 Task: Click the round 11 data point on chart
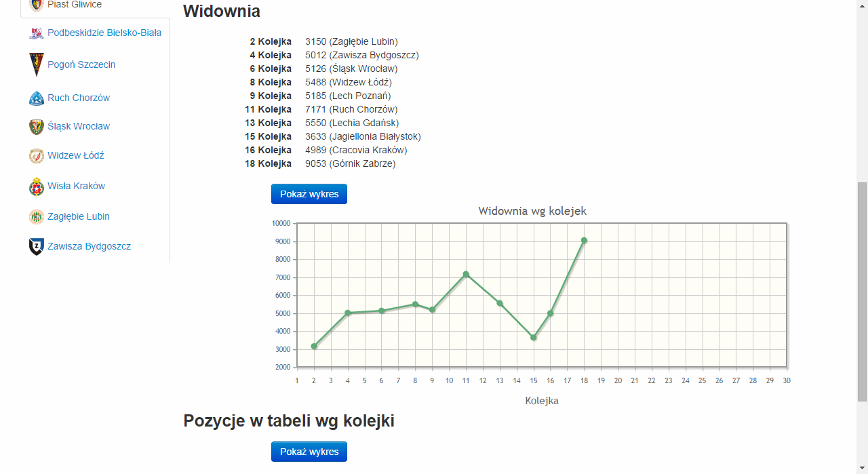(466, 274)
